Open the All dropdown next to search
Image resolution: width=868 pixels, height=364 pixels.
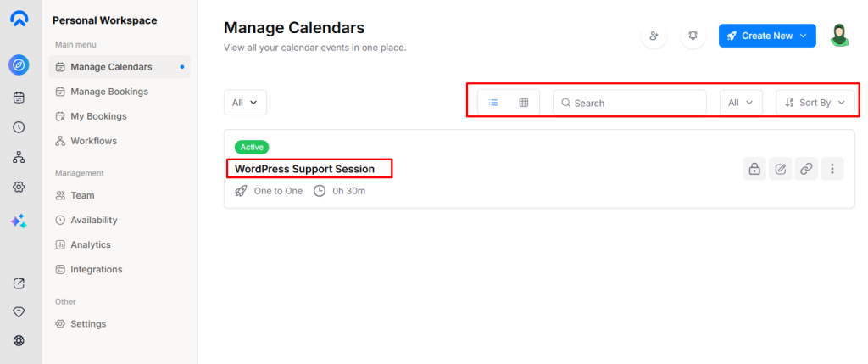tap(741, 103)
